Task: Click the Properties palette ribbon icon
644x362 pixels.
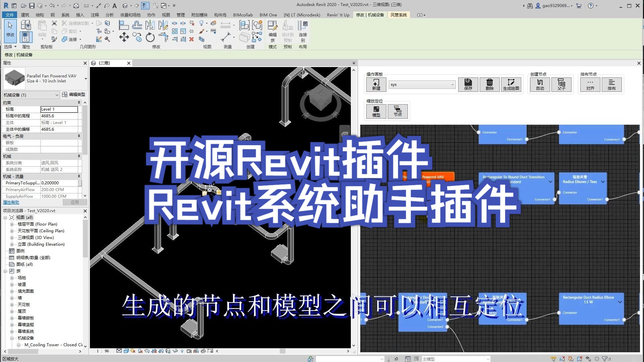Action: pyautogui.click(x=26, y=37)
